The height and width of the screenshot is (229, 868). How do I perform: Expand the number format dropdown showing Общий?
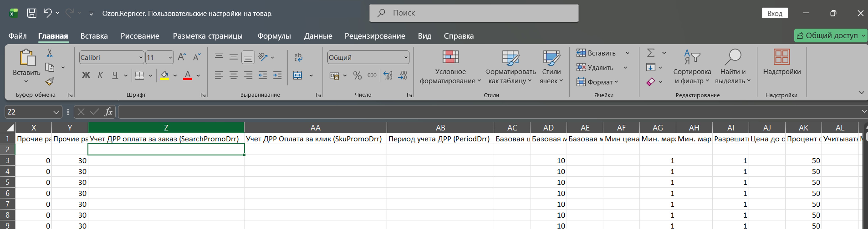(406, 57)
